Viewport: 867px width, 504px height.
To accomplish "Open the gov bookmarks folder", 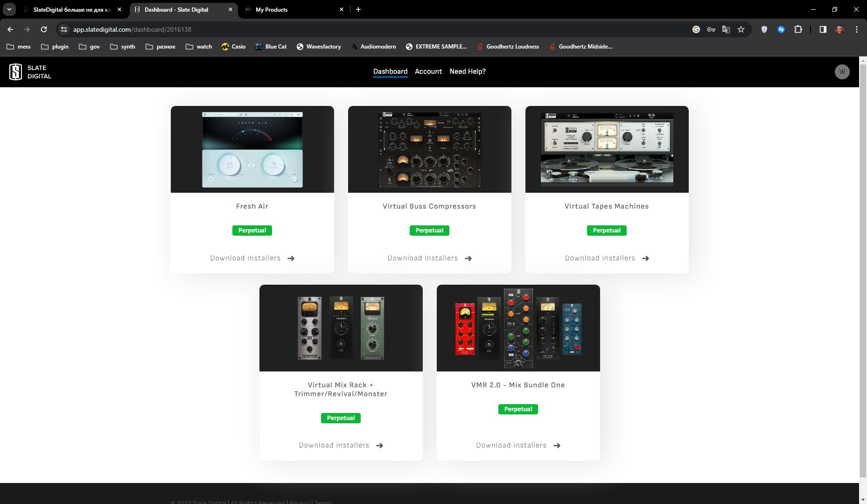I will click(x=89, y=47).
